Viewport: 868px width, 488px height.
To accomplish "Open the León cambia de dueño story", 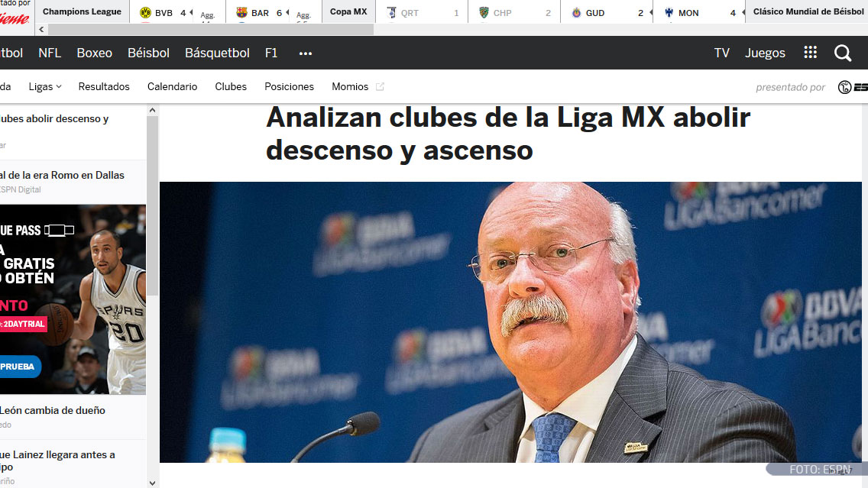I will pos(53,411).
